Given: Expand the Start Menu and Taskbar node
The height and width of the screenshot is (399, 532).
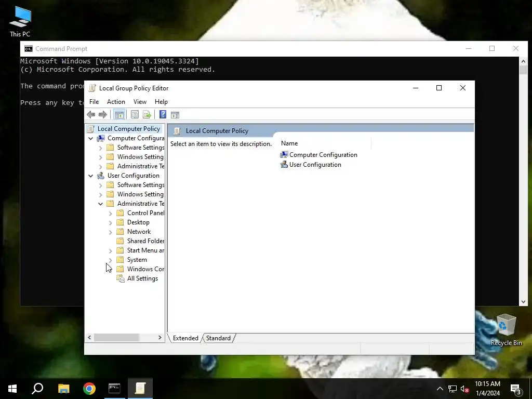Looking at the screenshot, I should 110,251.
